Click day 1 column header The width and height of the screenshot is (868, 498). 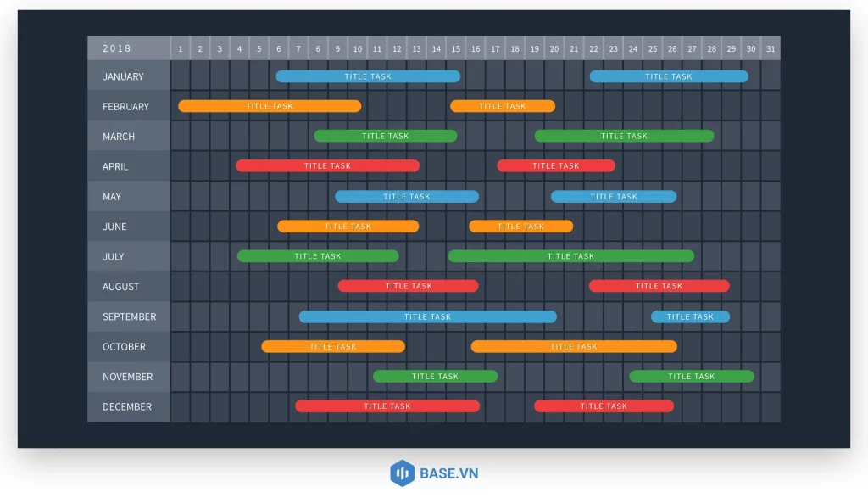(181, 49)
